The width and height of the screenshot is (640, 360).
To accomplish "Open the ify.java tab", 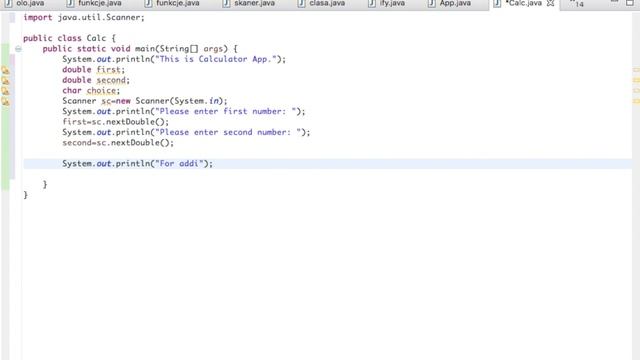I will 392,3.
